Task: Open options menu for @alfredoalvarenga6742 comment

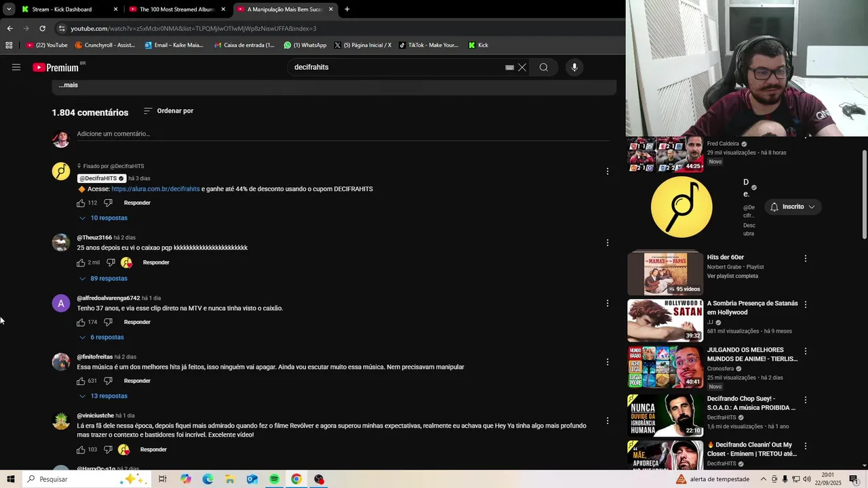Action: (x=608, y=303)
